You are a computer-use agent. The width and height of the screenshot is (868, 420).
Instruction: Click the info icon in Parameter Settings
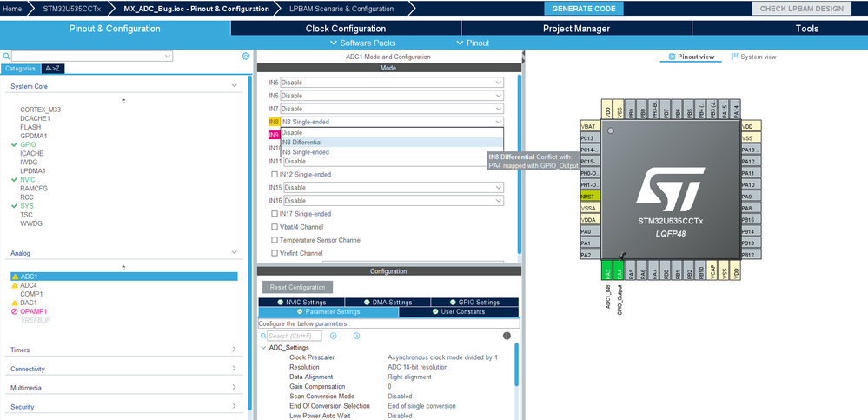pos(507,336)
